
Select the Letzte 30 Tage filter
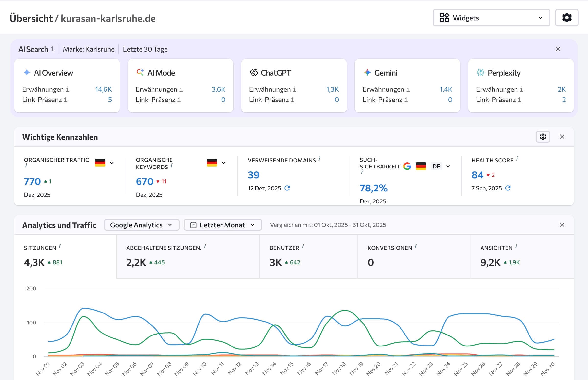pyautogui.click(x=145, y=49)
